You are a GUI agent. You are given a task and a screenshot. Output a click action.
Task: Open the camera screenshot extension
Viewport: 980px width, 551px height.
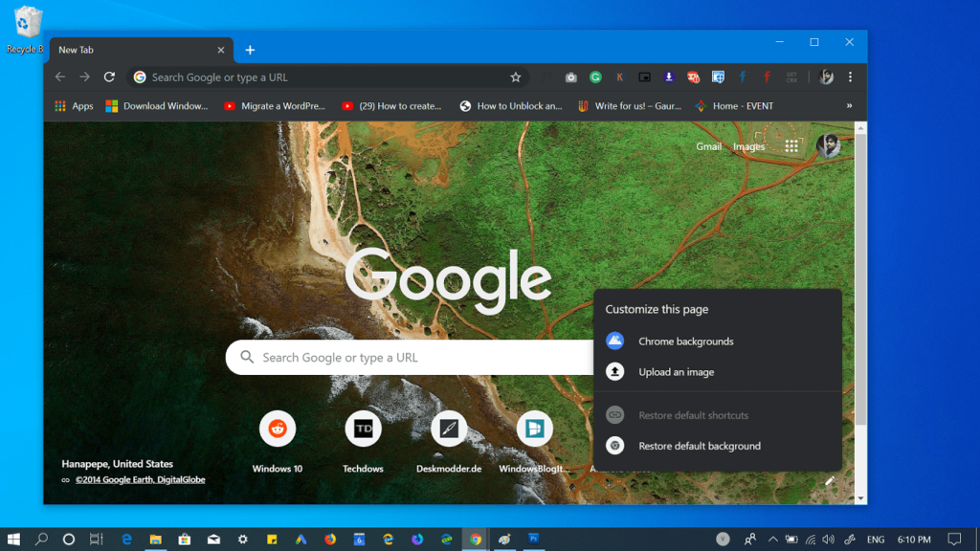(x=570, y=77)
